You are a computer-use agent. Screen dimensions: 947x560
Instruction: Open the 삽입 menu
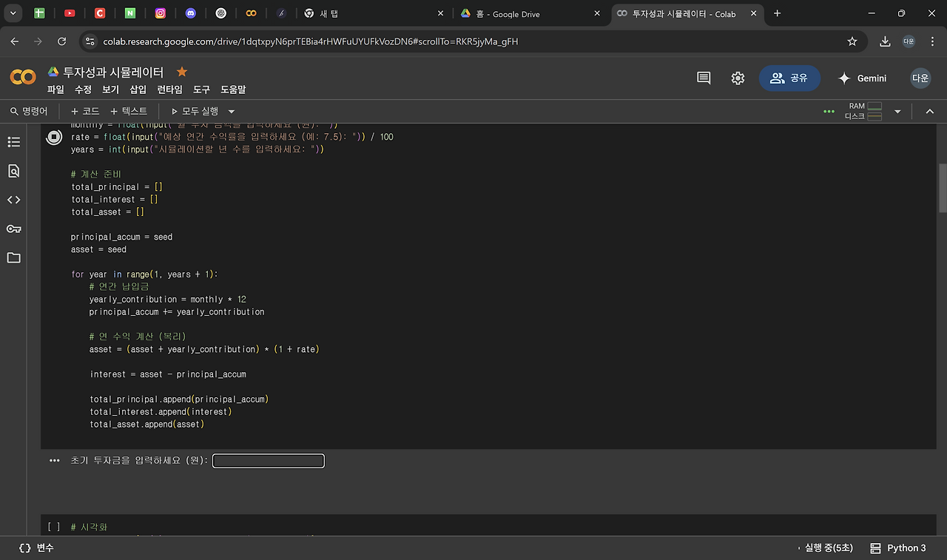138,90
